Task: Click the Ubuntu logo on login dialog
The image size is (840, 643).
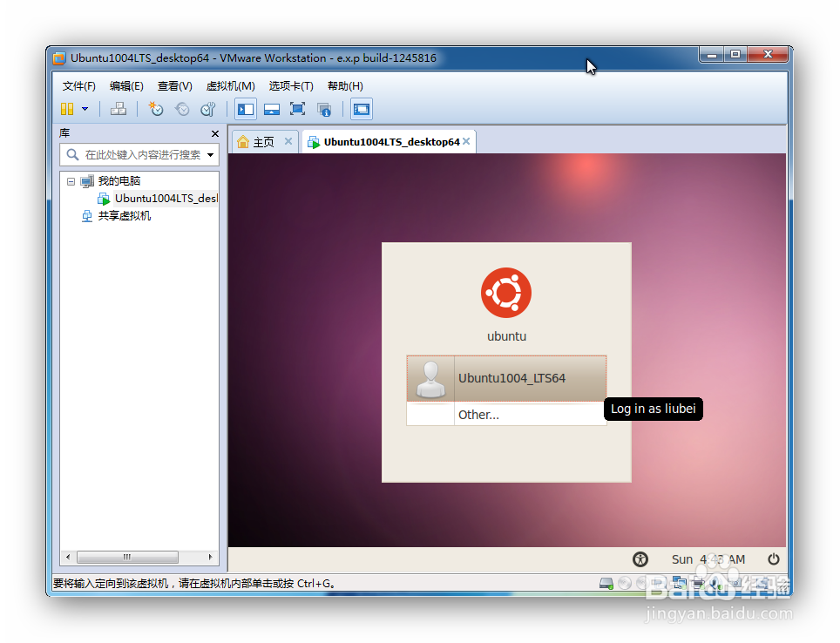Action: 506,293
